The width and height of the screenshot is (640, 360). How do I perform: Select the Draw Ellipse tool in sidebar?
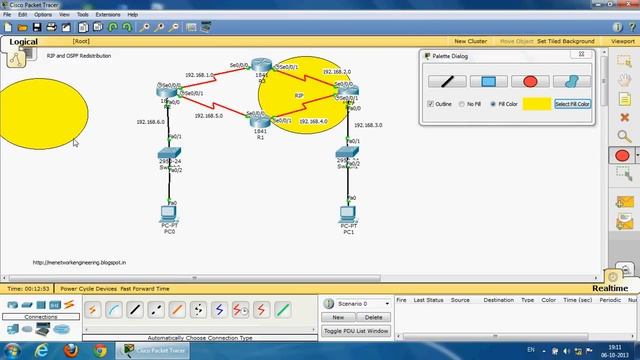[622, 156]
